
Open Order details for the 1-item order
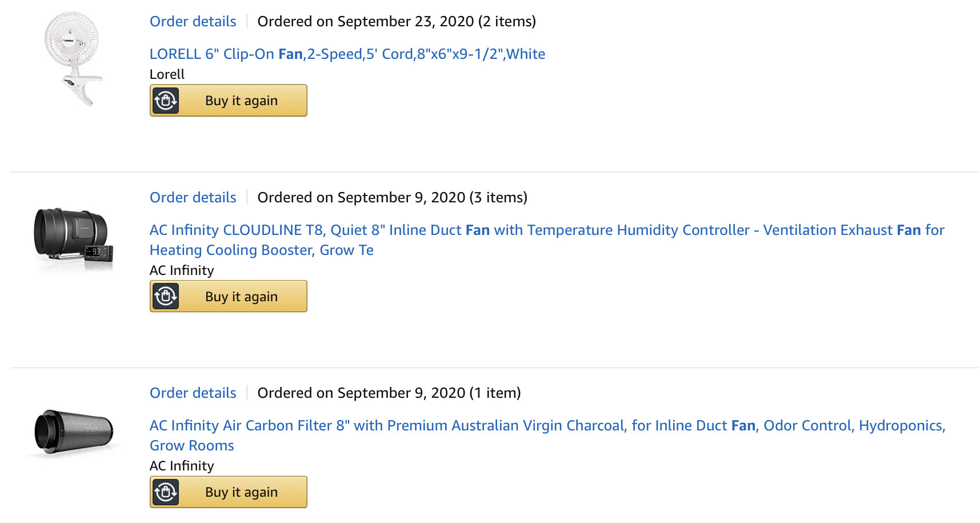[x=193, y=393]
